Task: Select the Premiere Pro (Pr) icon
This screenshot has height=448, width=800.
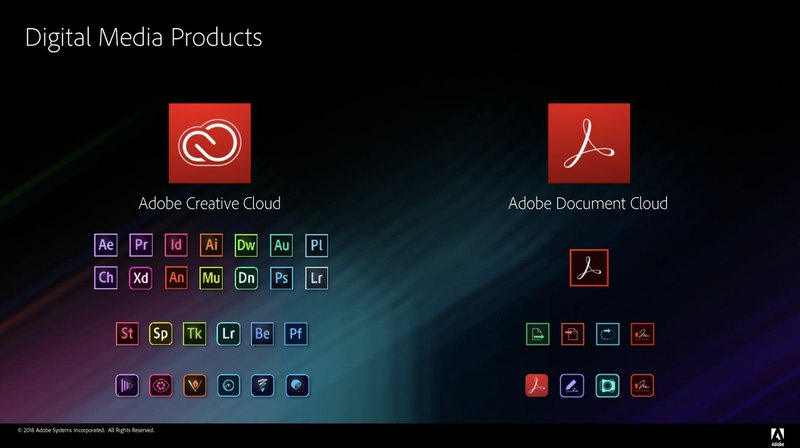Action: (141, 245)
